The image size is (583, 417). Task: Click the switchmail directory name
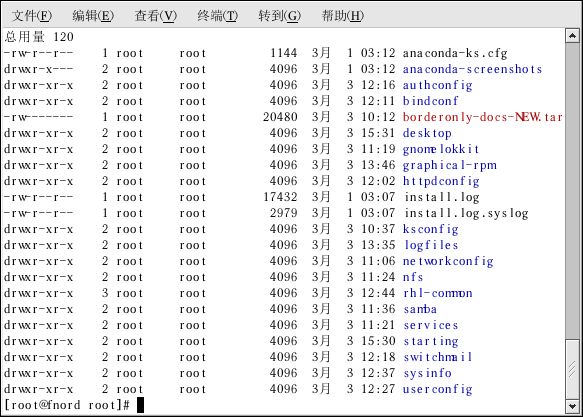click(438, 357)
